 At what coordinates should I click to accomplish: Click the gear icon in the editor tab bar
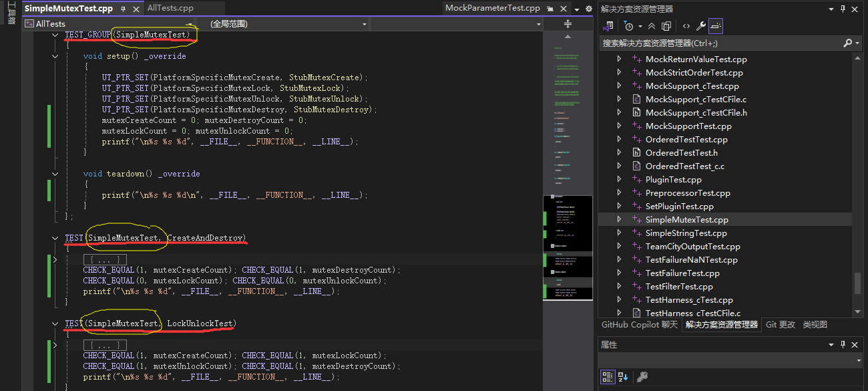(x=588, y=8)
